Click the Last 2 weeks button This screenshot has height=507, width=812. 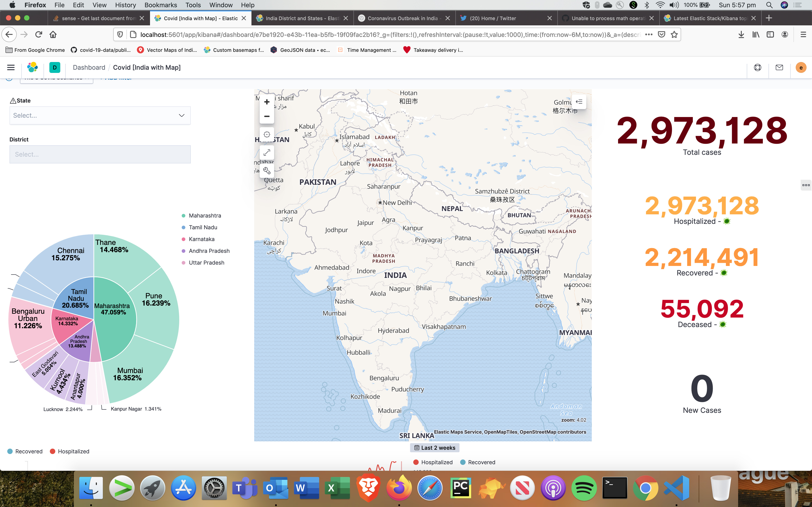435,448
